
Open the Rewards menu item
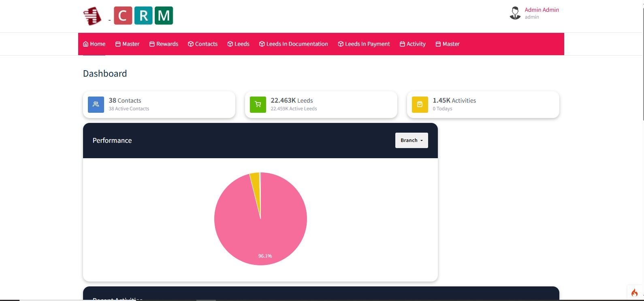tap(164, 44)
